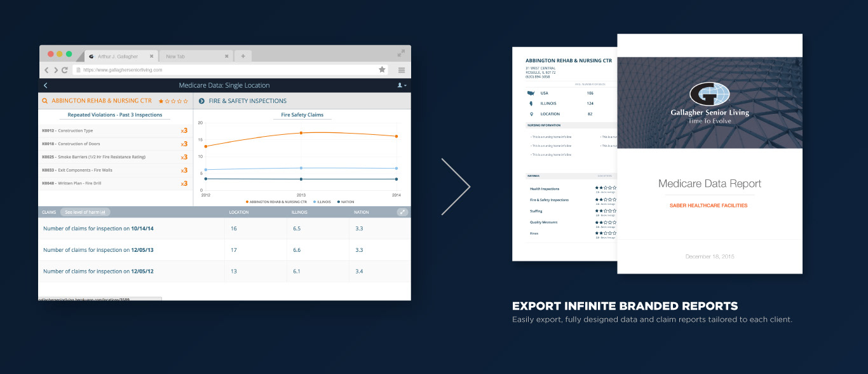Click nation value 3.4 in the claims table
The image size is (868, 374).
pyautogui.click(x=360, y=271)
